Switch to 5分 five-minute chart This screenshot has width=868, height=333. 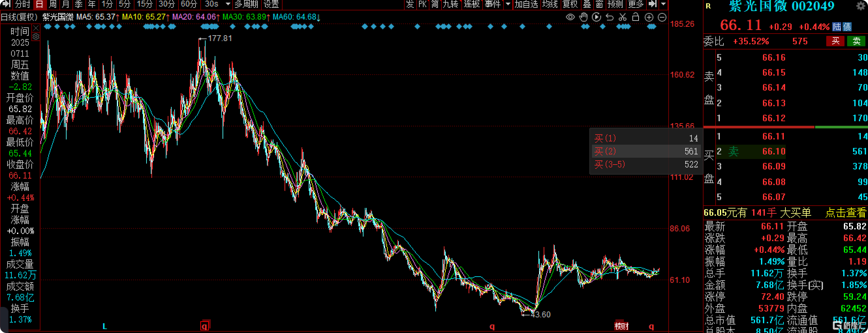pyautogui.click(x=124, y=4)
